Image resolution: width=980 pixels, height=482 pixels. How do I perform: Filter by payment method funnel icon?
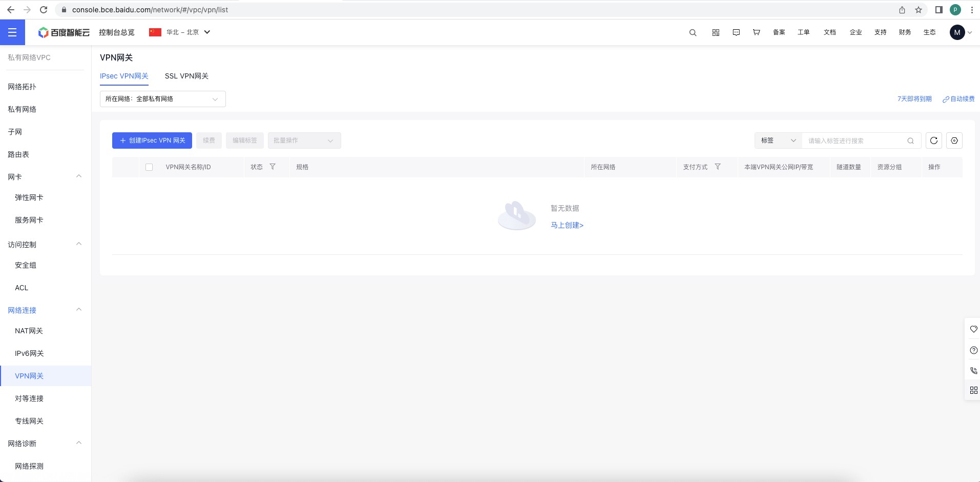[718, 167]
